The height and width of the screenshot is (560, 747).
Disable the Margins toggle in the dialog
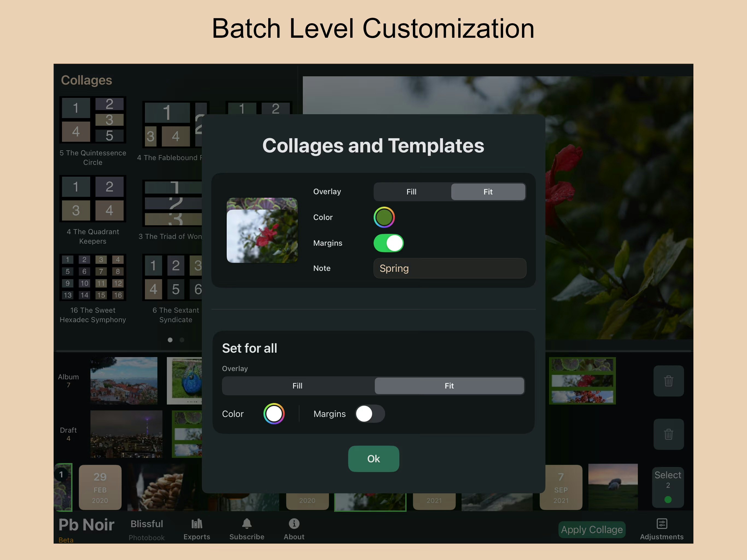coord(388,243)
